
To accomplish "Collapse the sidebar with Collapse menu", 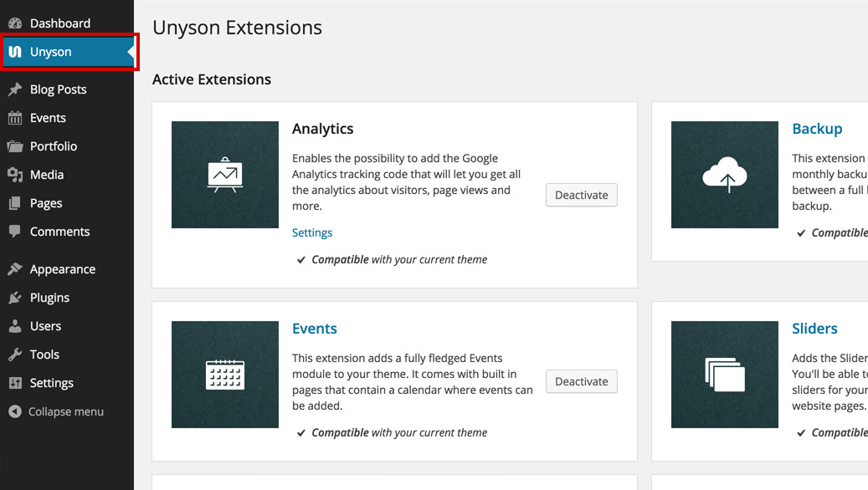I will point(56,411).
